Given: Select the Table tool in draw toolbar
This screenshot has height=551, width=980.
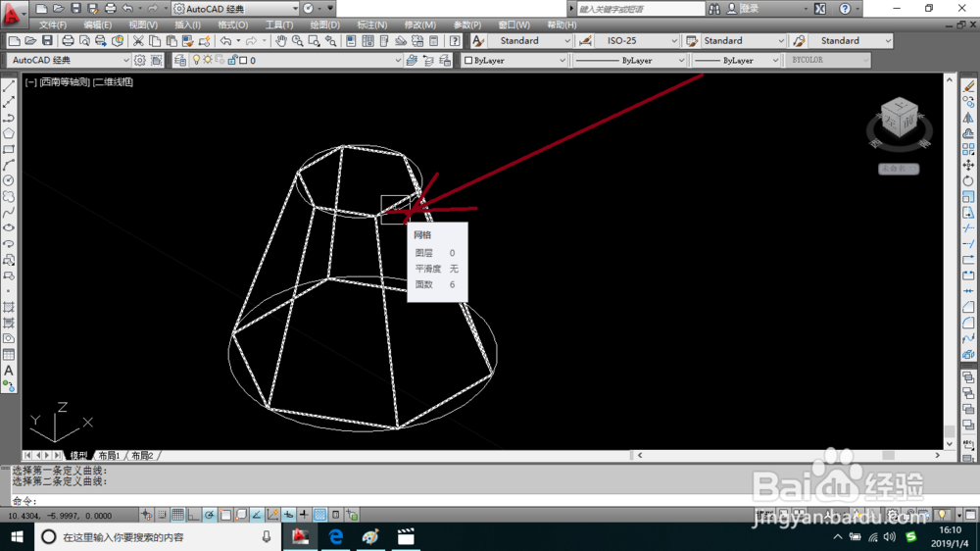Looking at the screenshot, I should [9, 355].
